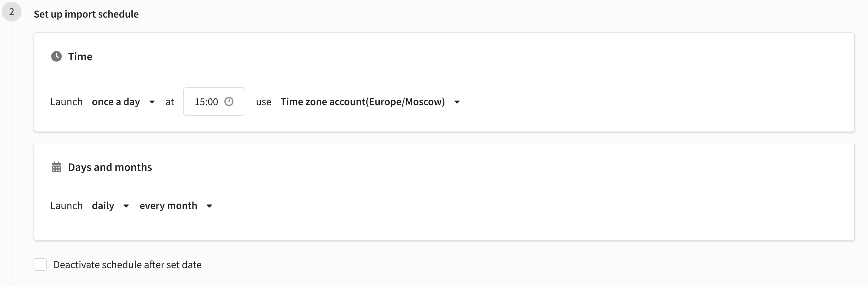Viewport: 868px width, 286px height.
Task: Open the Time zone account dropdown
Action: pyautogui.click(x=370, y=101)
